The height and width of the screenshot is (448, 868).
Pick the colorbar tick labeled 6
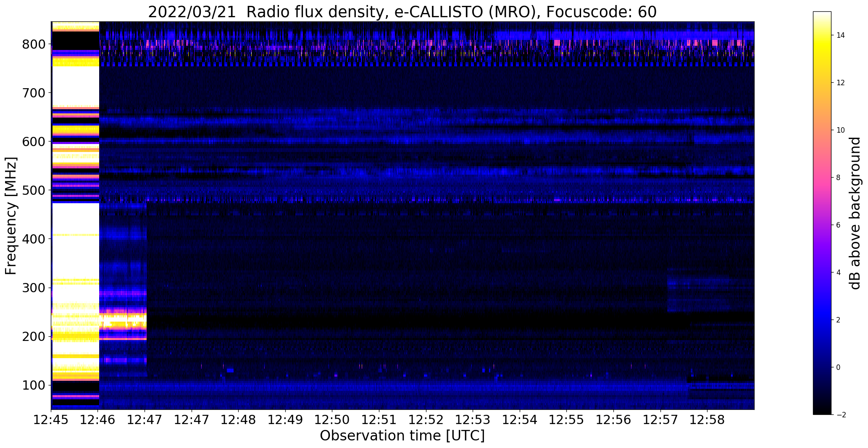838,225
